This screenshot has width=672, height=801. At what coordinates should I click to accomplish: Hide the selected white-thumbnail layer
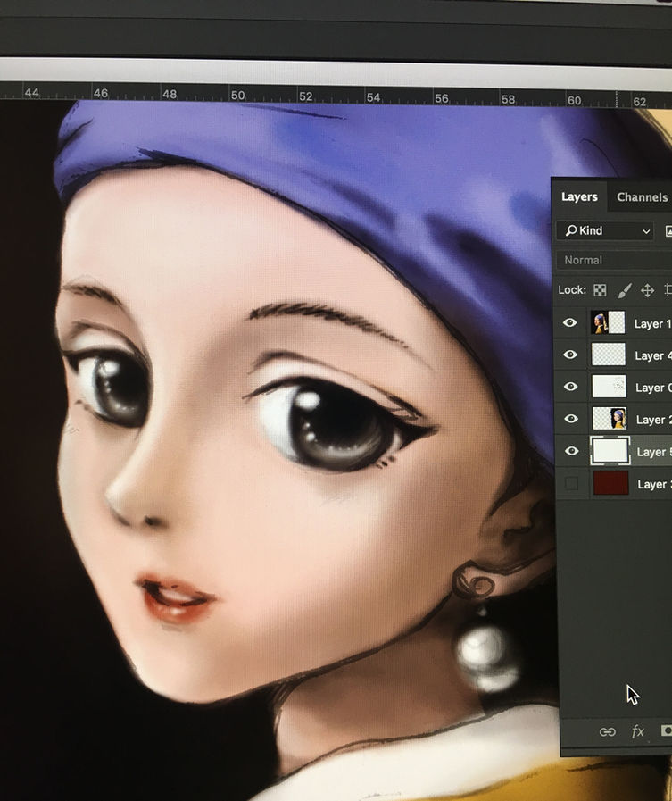click(570, 451)
